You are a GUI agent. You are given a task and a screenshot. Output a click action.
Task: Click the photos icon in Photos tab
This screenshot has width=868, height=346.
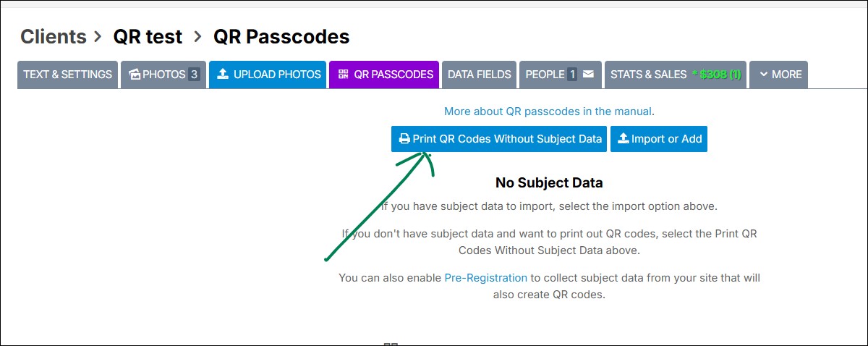coord(135,75)
